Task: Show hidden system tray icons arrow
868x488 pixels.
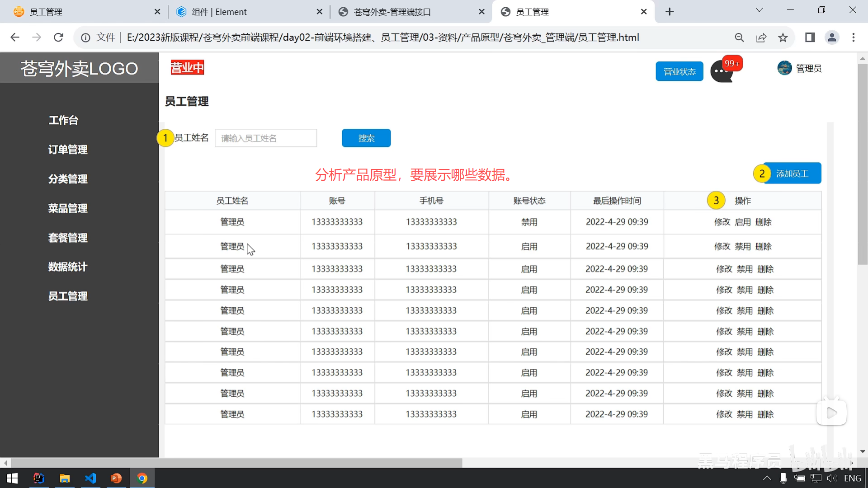Action: (767, 478)
